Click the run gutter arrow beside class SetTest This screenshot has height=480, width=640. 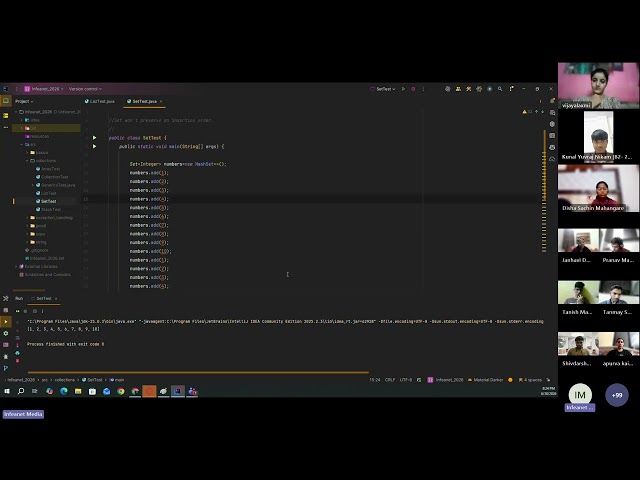point(94,138)
